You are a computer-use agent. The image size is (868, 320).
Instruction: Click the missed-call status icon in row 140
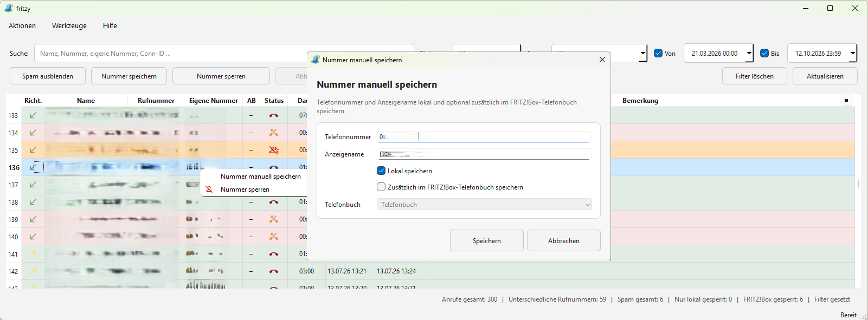click(x=274, y=237)
